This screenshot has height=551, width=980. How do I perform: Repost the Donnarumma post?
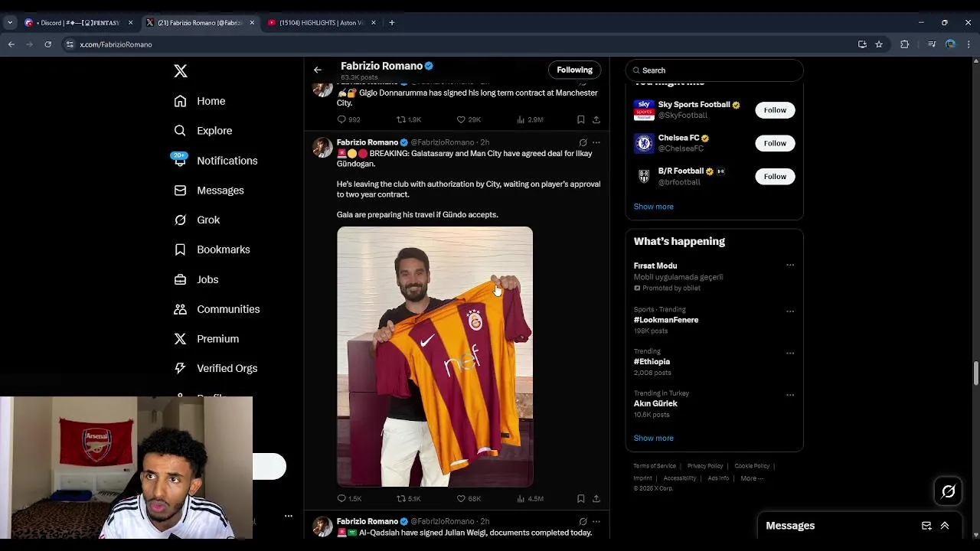[x=408, y=119]
